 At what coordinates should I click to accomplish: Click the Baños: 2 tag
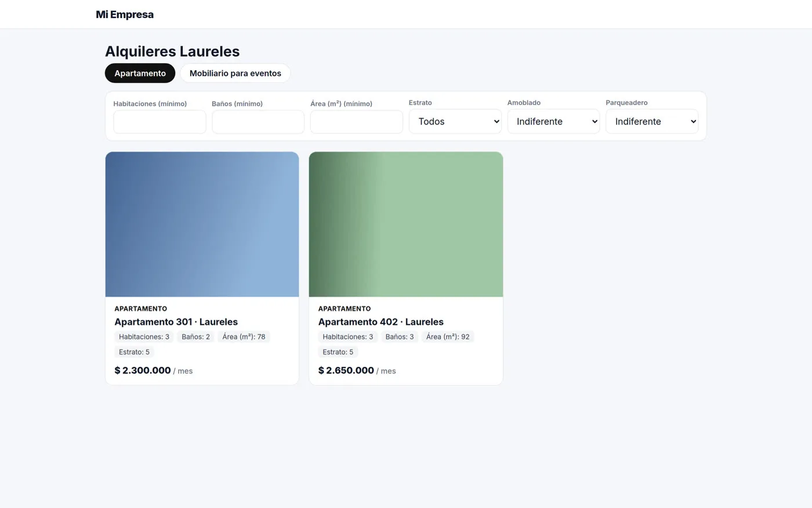coord(195,337)
